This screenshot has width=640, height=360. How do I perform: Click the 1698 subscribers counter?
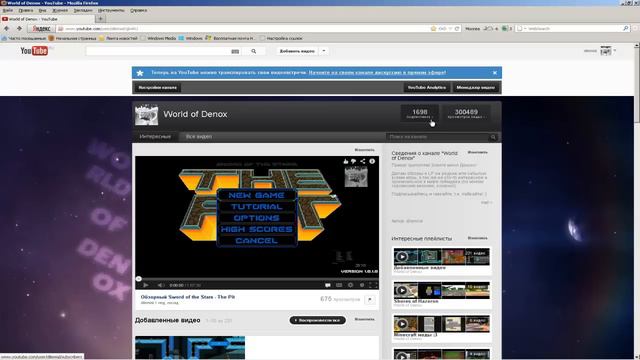point(420,113)
